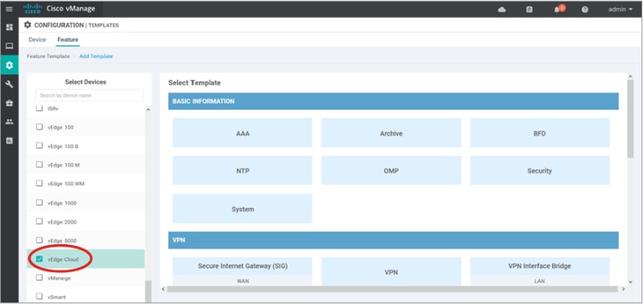Click device list scroll up arrow

tap(148, 109)
